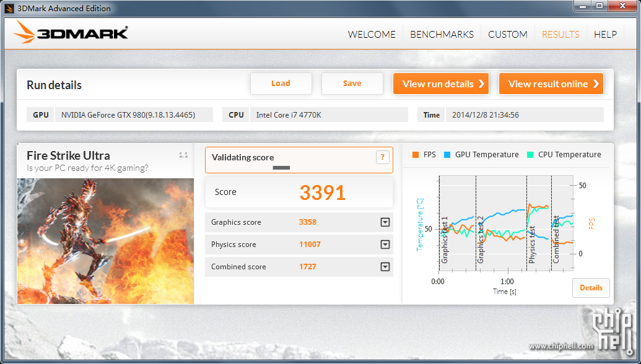
Task: Click the Run details heading
Action: click(54, 85)
